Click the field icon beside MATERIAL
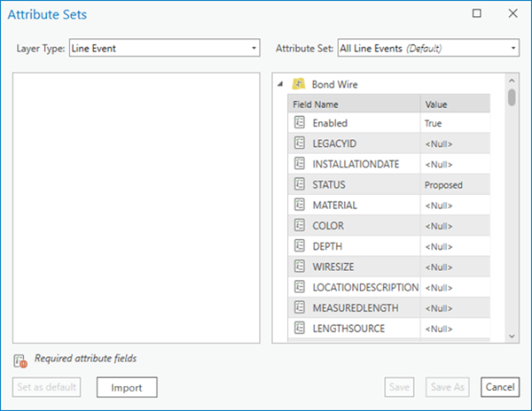The image size is (532, 411). point(300,205)
